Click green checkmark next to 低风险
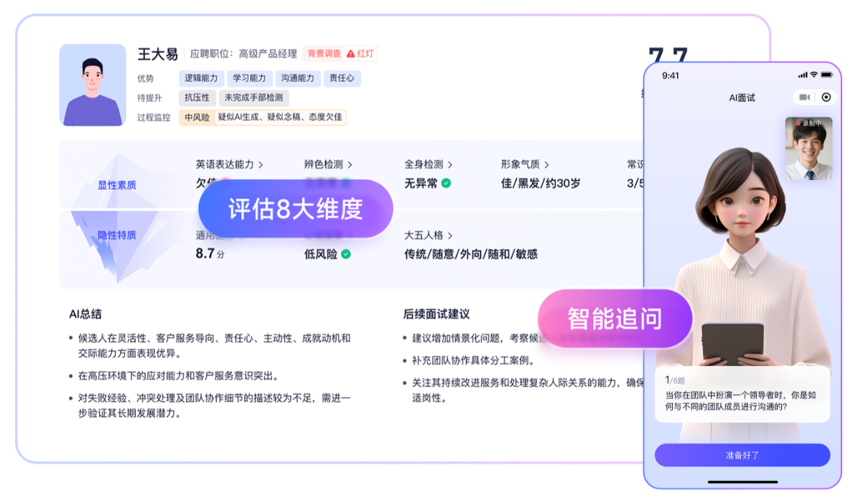 click(346, 253)
